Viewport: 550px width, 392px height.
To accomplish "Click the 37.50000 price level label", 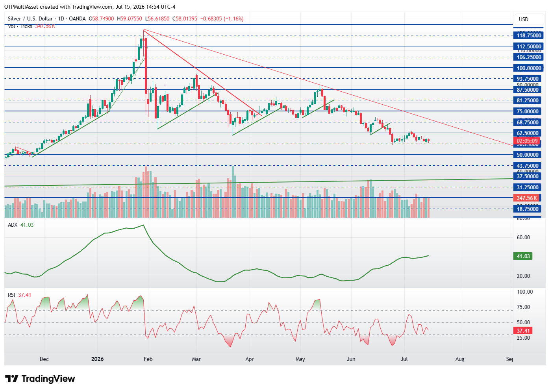I will [x=528, y=176].
